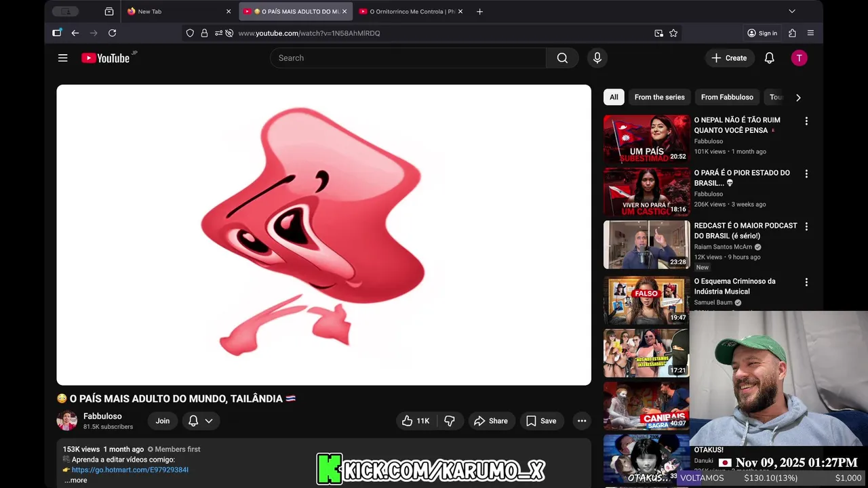Reload the current page
868x488 pixels.
(113, 33)
